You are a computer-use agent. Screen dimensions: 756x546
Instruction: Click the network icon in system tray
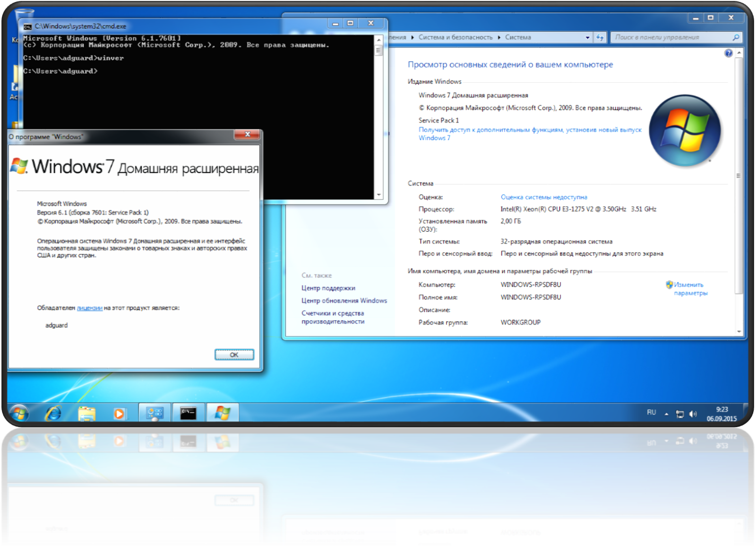[x=679, y=414]
